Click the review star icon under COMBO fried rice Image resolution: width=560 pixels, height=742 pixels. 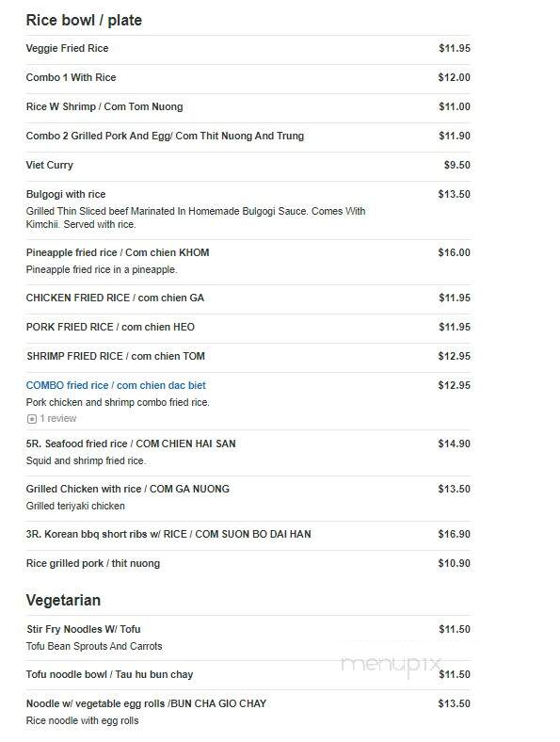32,419
